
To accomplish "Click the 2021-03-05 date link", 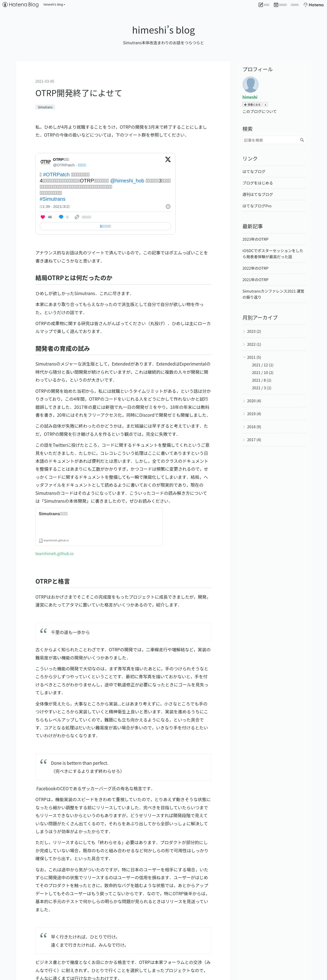I will point(45,81).
